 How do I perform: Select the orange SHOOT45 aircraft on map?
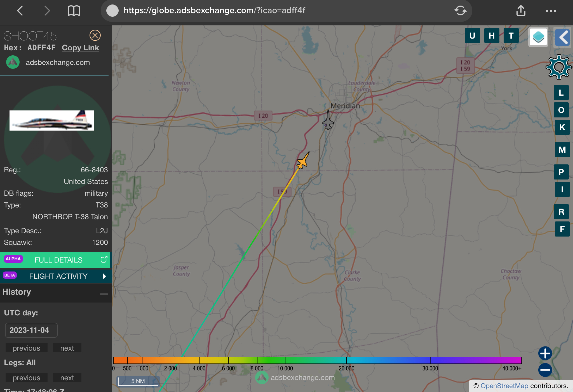pyautogui.click(x=303, y=161)
